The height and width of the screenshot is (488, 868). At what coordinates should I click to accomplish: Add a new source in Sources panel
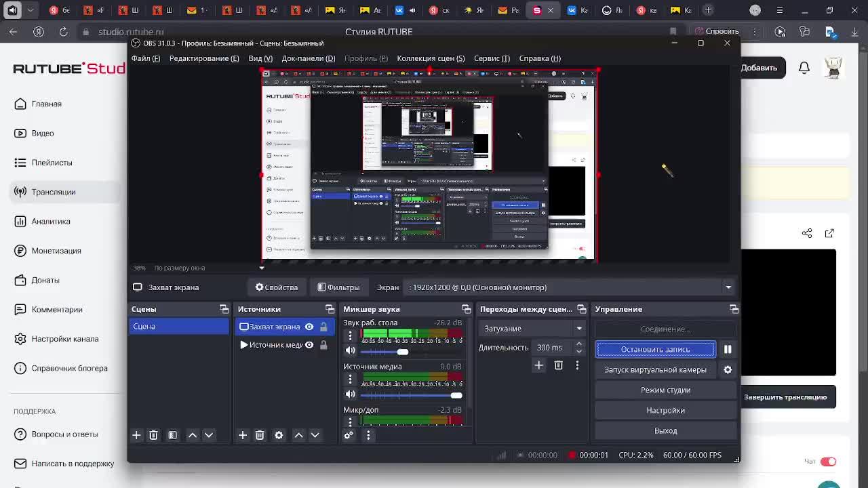(243, 435)
